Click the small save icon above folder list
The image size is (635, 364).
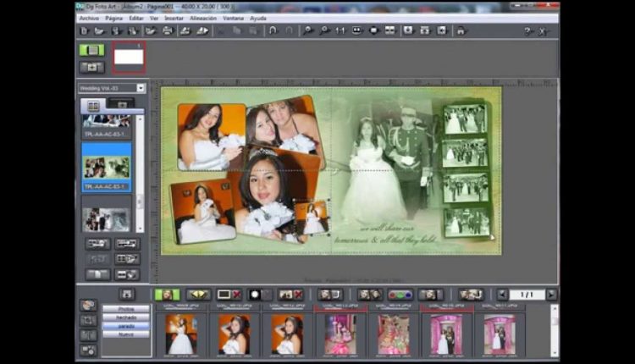(127, 294)
